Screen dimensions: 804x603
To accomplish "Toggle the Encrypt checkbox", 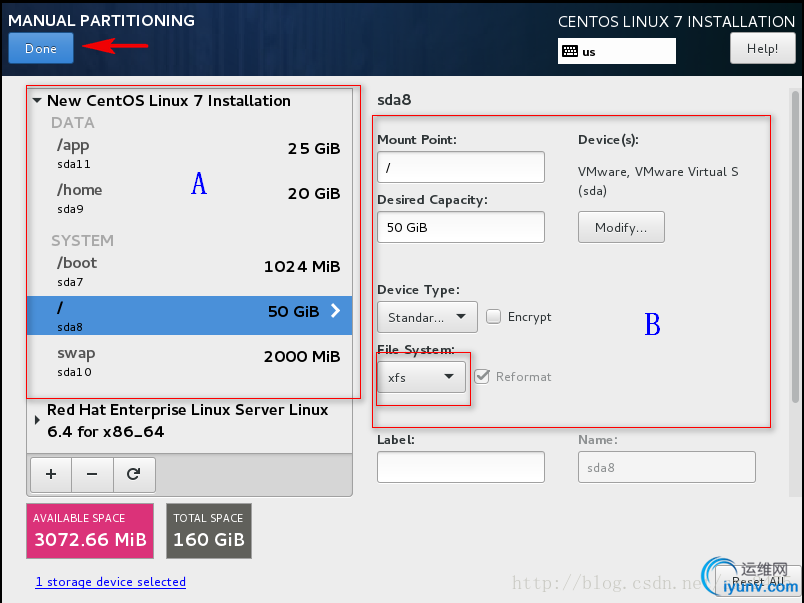I will pyautogui.click(x=493, y=316).
